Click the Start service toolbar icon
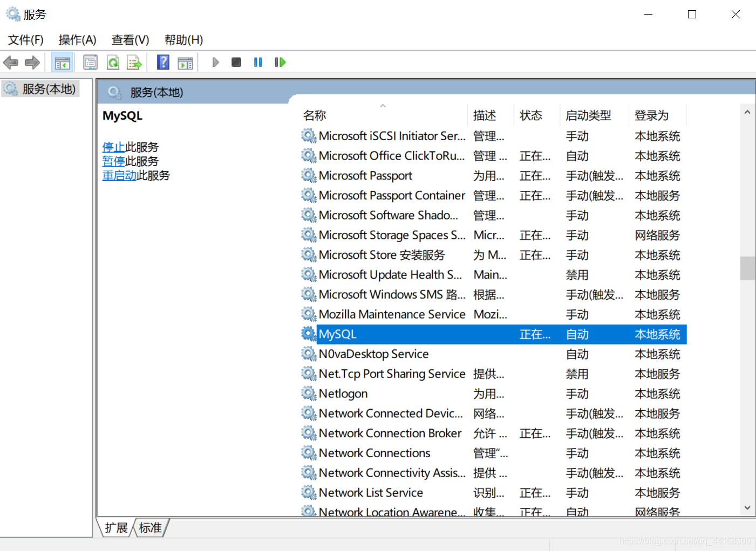 coord(215,62)
